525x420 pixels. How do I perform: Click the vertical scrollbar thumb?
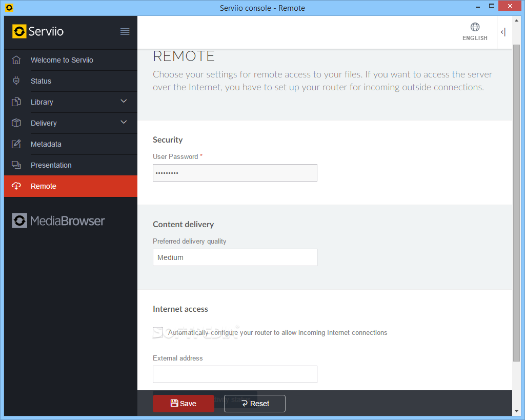coord(516,203)
